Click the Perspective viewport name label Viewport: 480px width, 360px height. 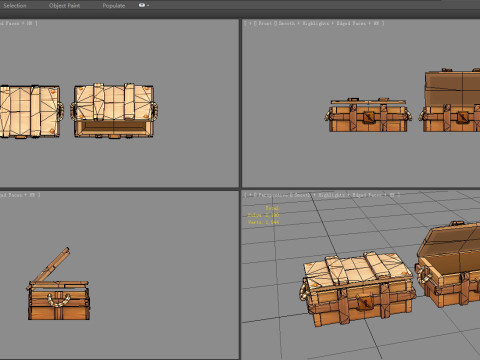pyautogui.click(x=272, y=195)
